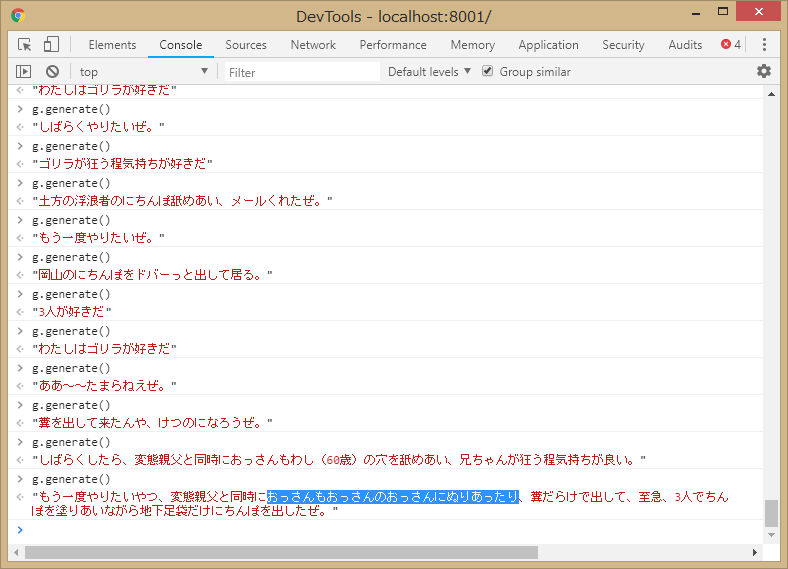Screen dimensions: 788x569
Task: Click the red error count badge
Action: pyautogui.click(x=731, y=45)
